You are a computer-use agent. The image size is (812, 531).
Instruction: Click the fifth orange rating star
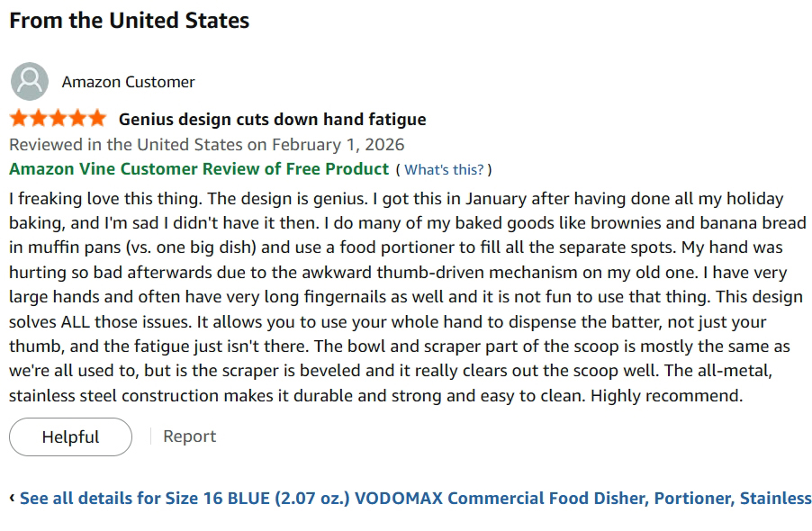[97, 119]
